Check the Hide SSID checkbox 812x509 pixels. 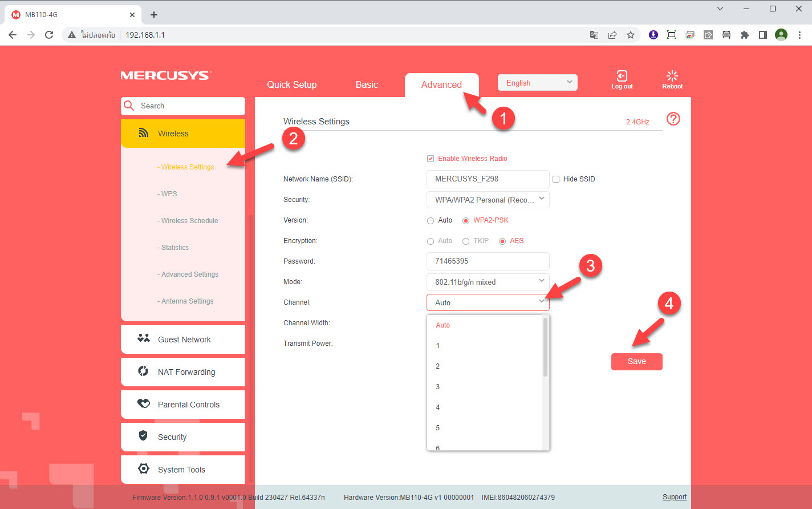click(556, 179)
